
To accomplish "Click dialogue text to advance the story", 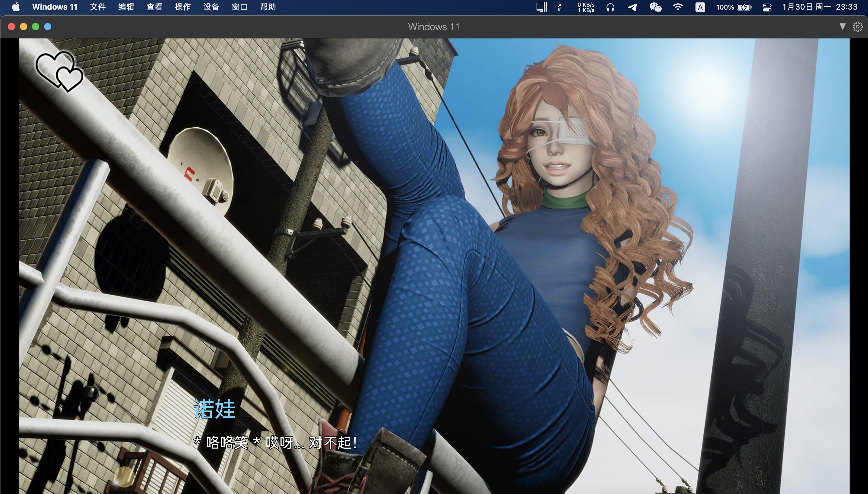I will pos(275,442).
